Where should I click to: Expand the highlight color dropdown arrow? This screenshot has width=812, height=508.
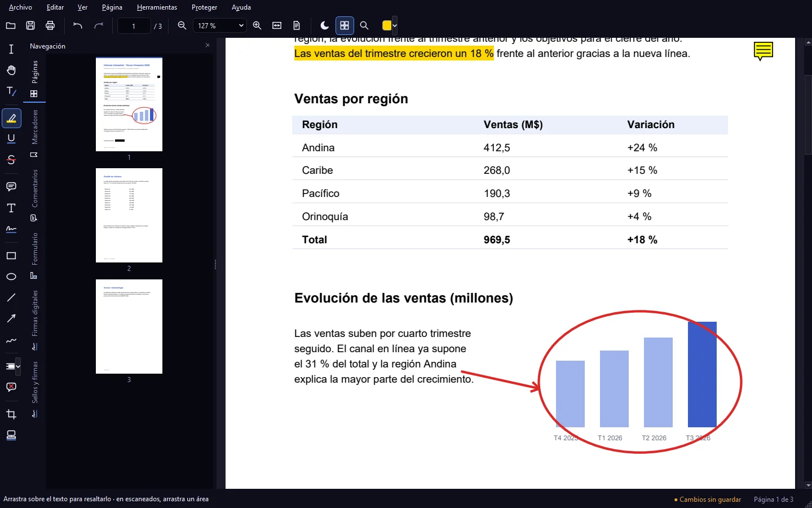click(x=395, y=25)
